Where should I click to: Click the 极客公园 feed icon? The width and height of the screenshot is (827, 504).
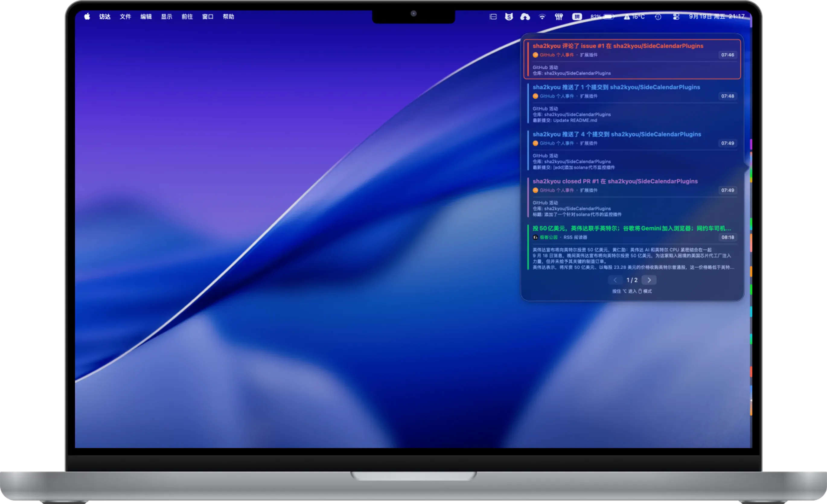coord(535,237)
